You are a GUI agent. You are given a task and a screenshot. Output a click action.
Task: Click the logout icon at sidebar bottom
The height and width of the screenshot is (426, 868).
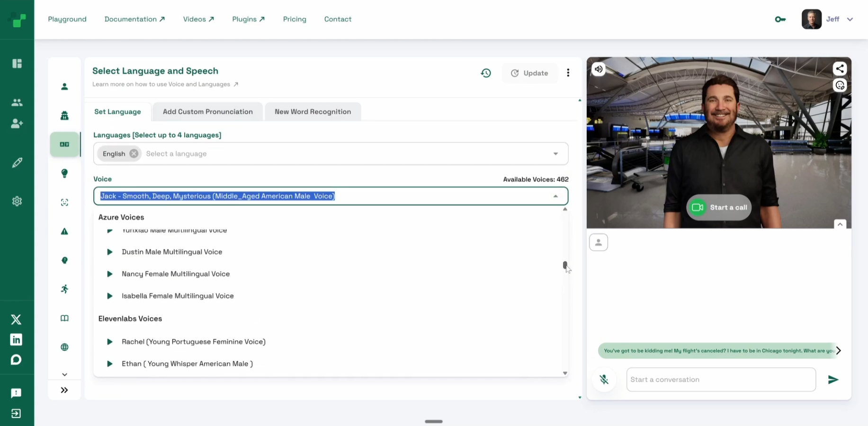16,414
